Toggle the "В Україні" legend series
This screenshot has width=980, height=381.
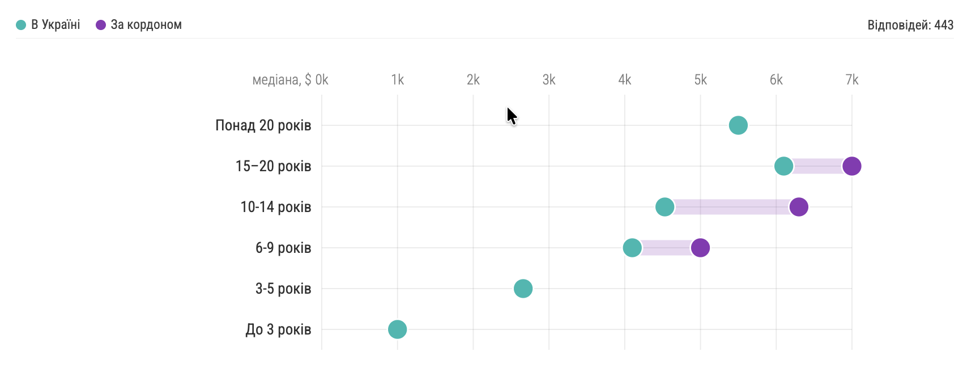(55, 25)
